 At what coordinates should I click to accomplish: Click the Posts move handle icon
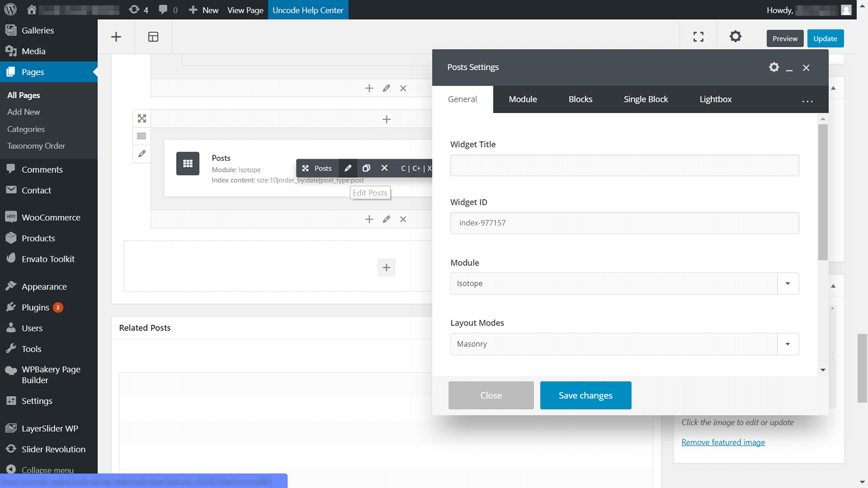pos(305,168)
